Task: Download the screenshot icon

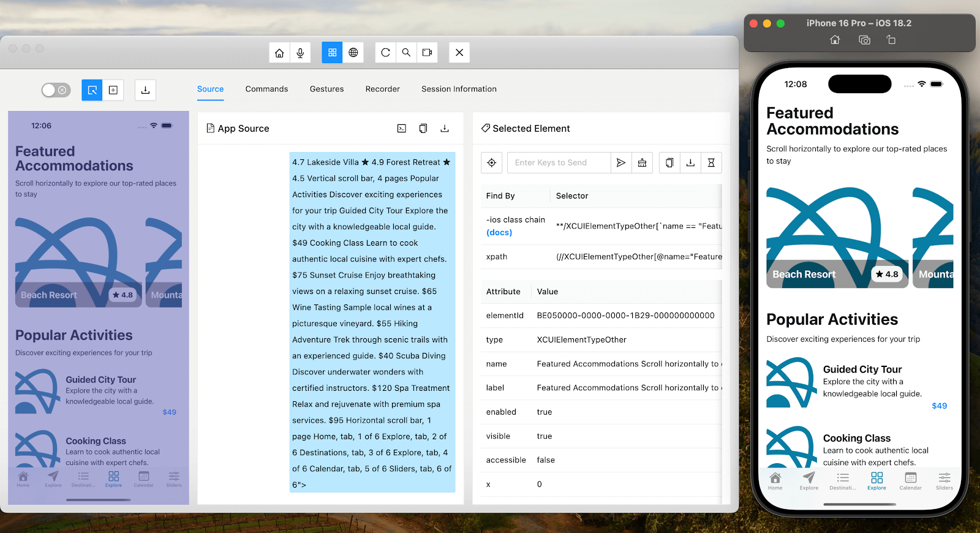Action: pyautogui.click(x=145, y=90)
